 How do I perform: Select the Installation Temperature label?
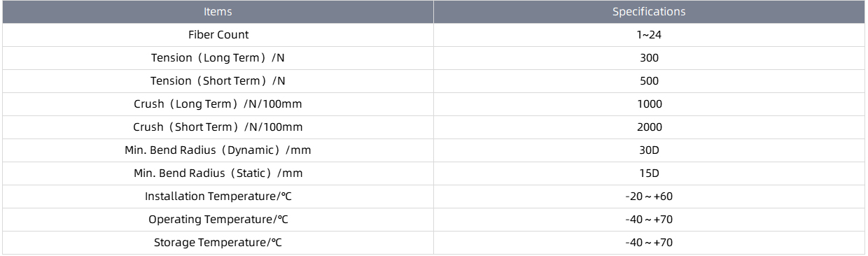click(218, 197)
